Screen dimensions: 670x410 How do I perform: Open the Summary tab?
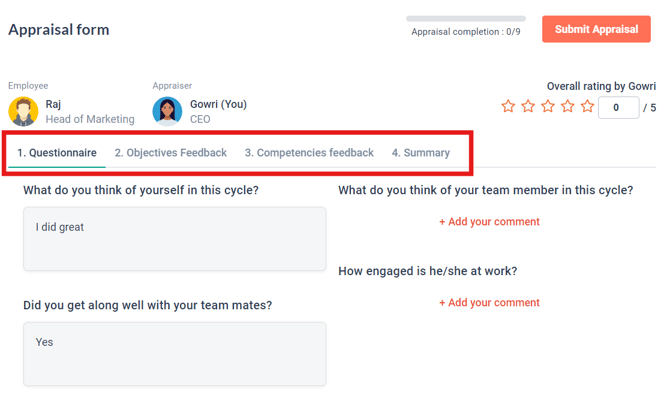click(x=420, y=153)
